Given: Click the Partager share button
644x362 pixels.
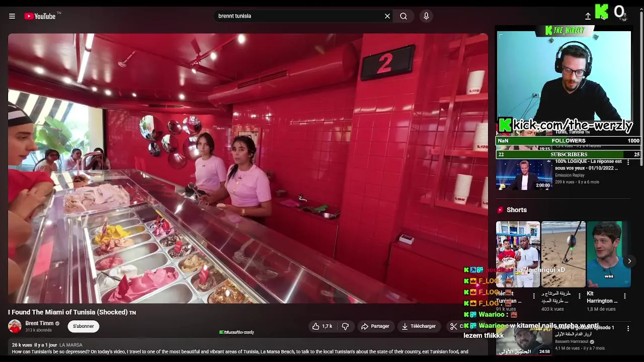Looking at the screenshot, I should click(x=375, y=326).
